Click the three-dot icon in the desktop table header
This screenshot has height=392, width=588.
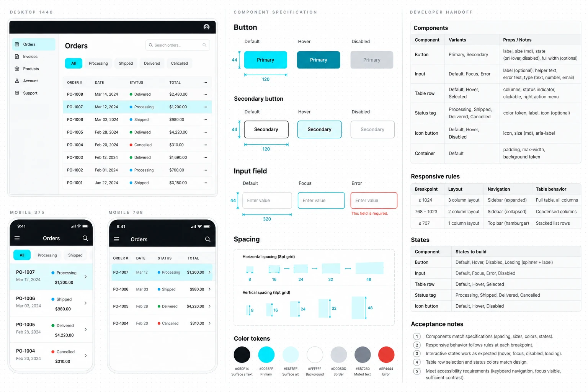pyautogui.click(x=206, y=82)
